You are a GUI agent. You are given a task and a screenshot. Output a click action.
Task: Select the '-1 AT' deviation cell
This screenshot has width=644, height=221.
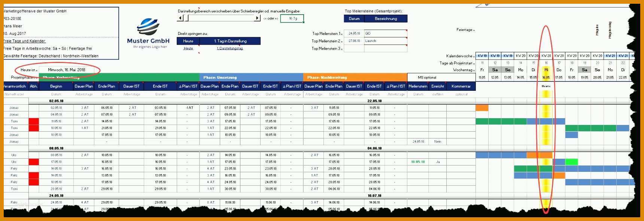tap(189, 108)
